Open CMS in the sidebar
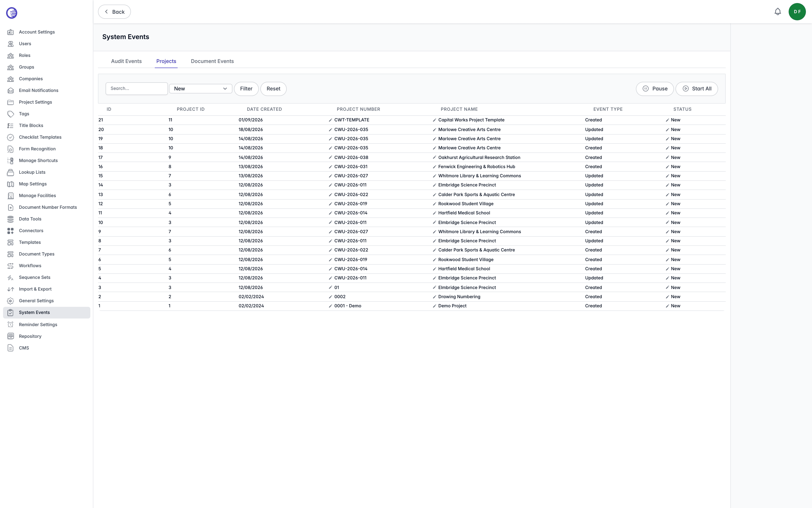The height and width of the screenshot is (508, 812). (x=47, y=348)
